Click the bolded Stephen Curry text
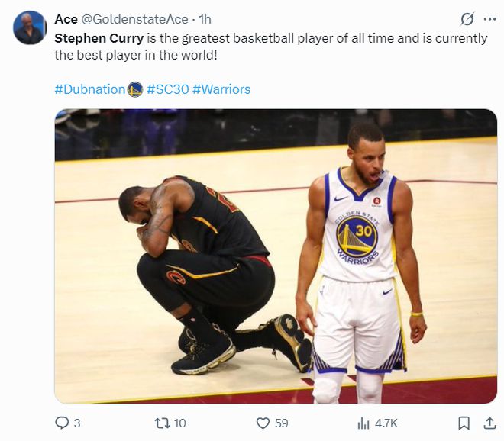 [x=99, y=39]
